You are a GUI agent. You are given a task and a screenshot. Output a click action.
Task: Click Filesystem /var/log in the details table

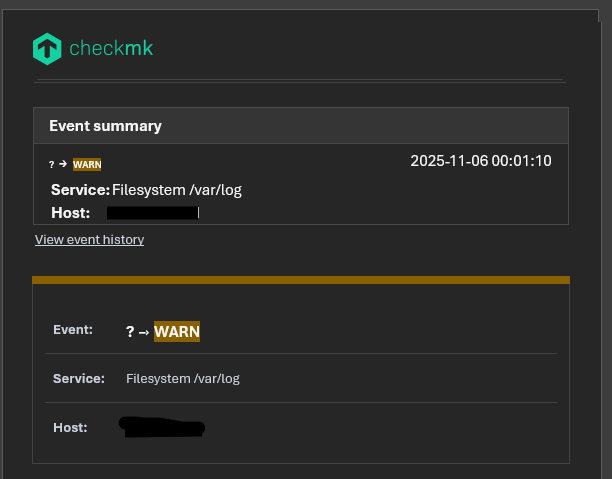pos(183,379)
